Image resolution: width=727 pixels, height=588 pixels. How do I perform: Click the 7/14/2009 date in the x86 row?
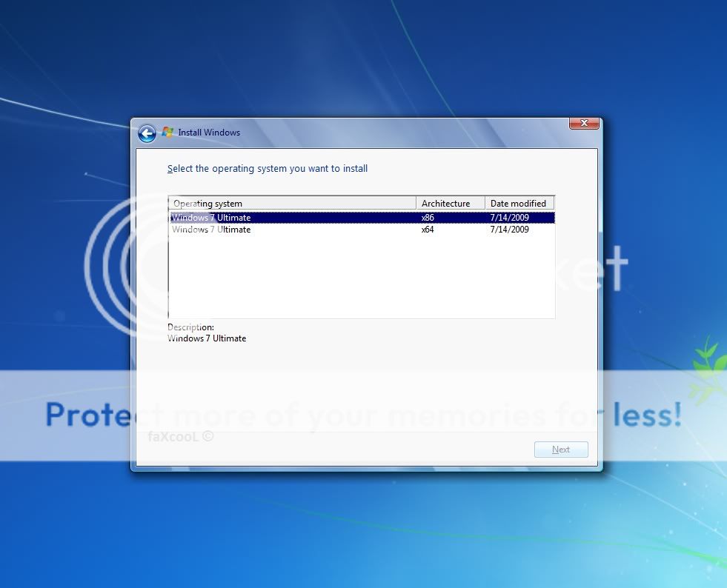[510, 217]
